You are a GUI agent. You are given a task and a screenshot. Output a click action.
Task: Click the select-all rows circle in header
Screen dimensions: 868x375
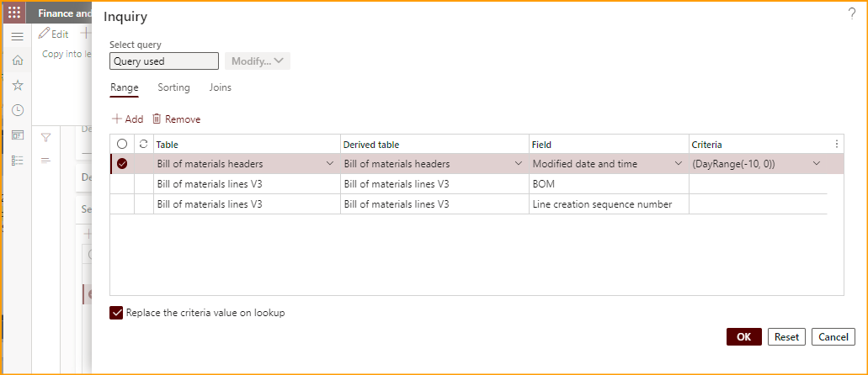point(122,145)
